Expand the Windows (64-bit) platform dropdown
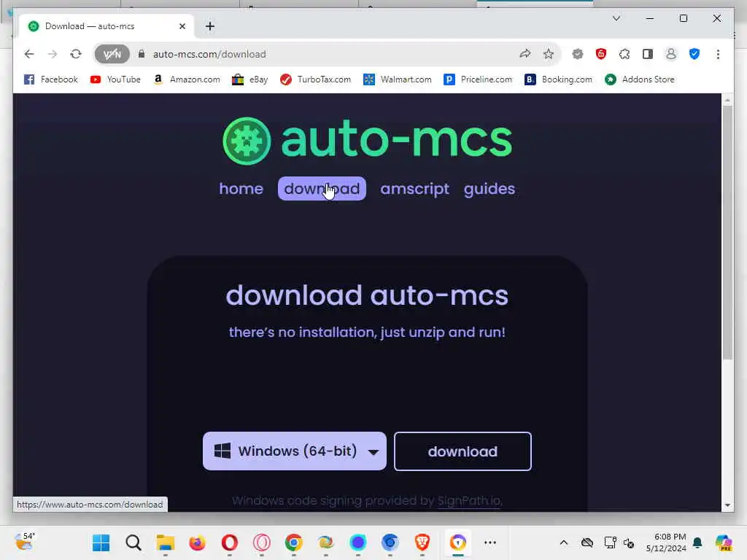This screenshot has width=747, height=560. (295, 451)
